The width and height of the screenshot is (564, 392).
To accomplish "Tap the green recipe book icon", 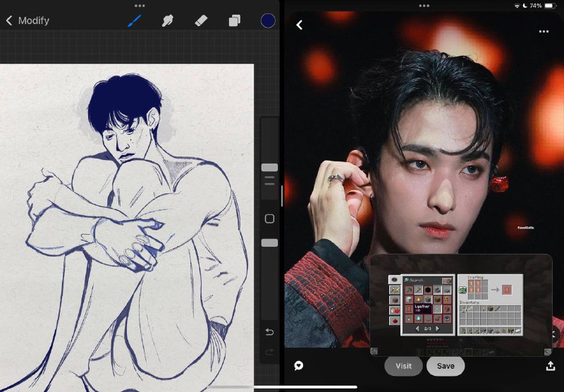I will pos(462,290).
